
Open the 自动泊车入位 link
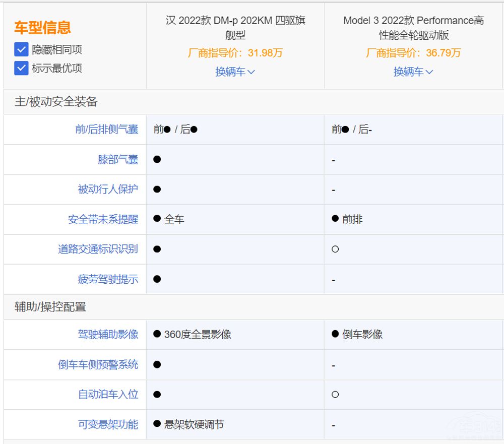107,394
